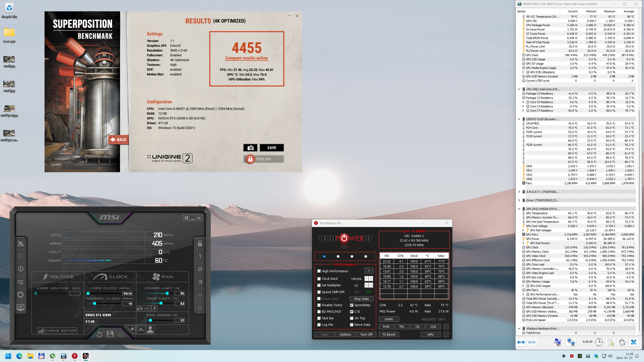Click the OC Scanner icon in Afterburner
The height and width of the screenshot is (362, 644).
(21, 282)
